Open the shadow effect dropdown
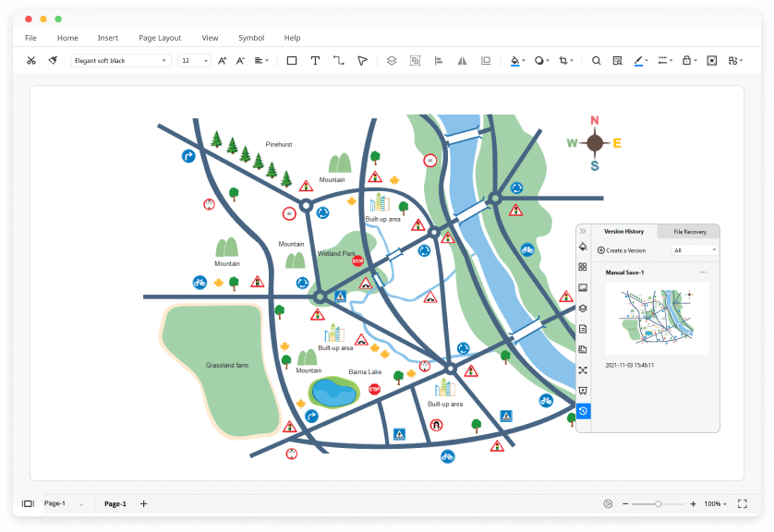The height and width of the screenshot is (532, 774). click(542, 60)
